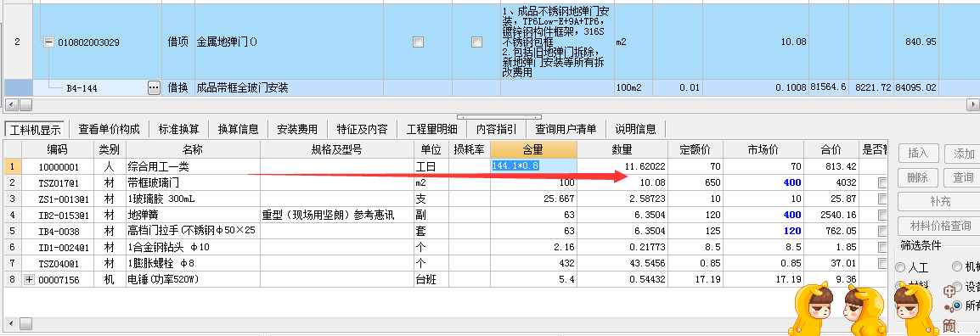Viewport: 980px width, 336px height.
Task: Click the 数量 column header
Action: [x=622, y=150]
